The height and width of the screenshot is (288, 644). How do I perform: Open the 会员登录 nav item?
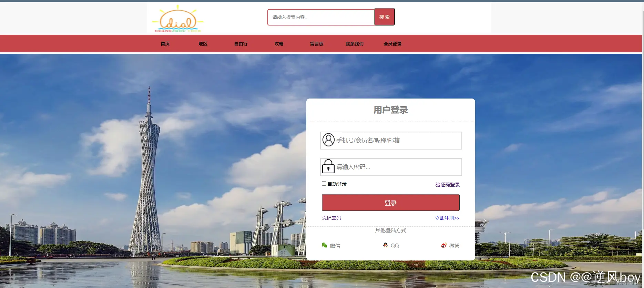392,44
